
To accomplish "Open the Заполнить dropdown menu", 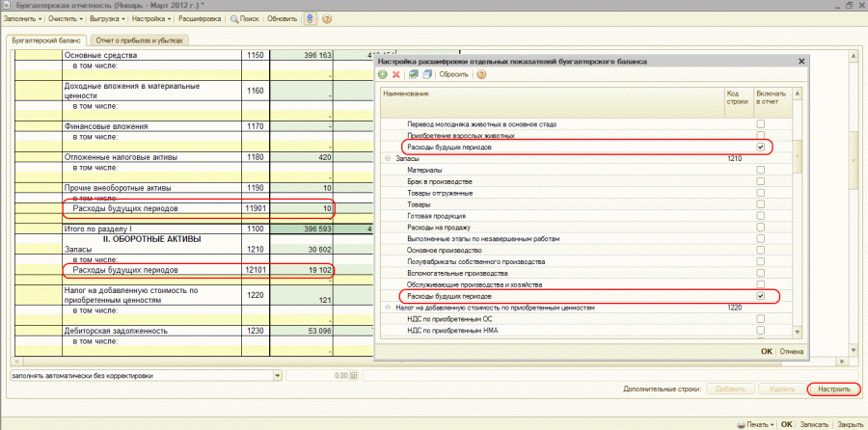I will 22,19.
